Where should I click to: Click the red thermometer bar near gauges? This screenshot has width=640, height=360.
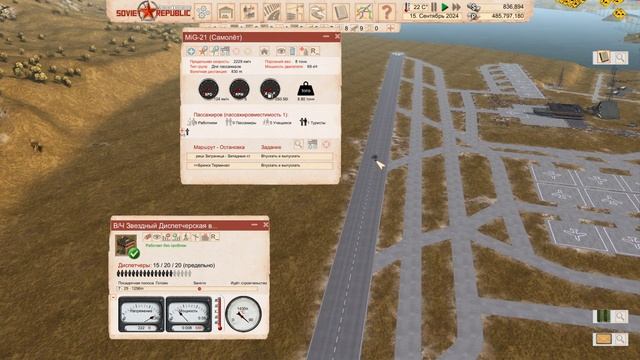coord(219,313)
